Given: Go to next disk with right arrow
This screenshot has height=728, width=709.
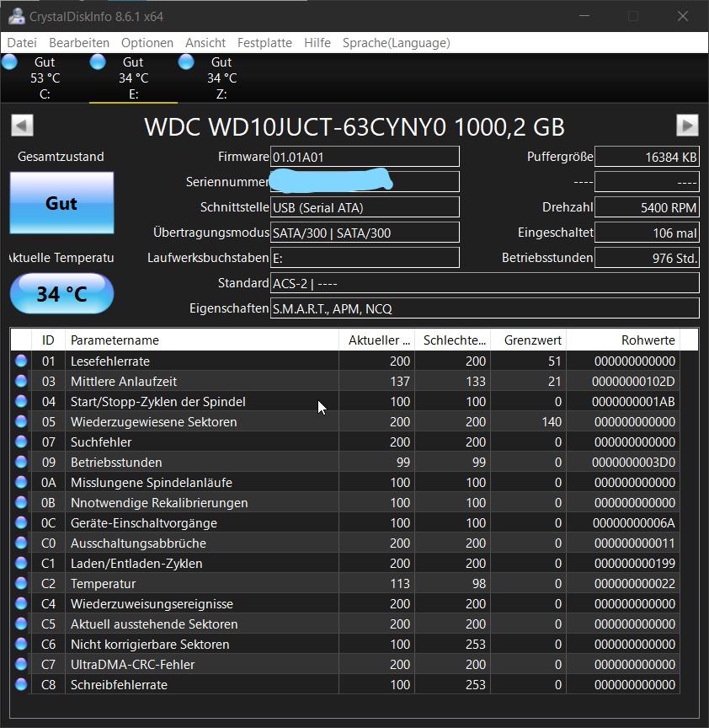Looking at the screenshot, I should (687, 126).
